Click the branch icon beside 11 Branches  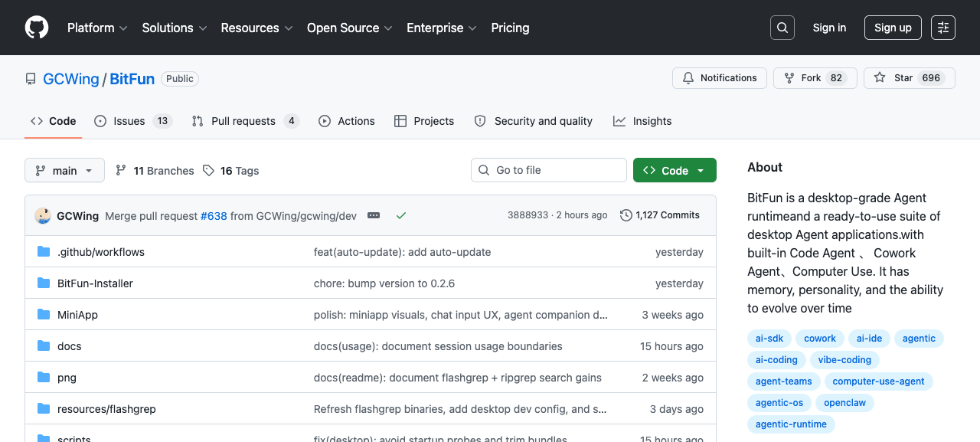pos(121,170)
